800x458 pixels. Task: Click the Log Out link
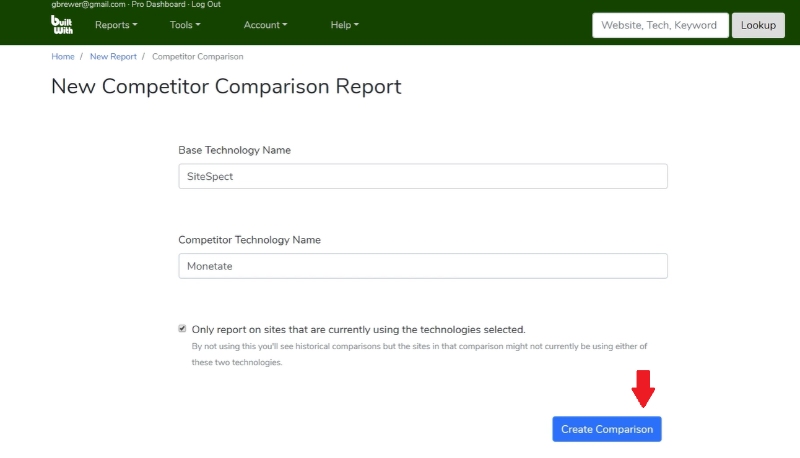tap(206, 5)
